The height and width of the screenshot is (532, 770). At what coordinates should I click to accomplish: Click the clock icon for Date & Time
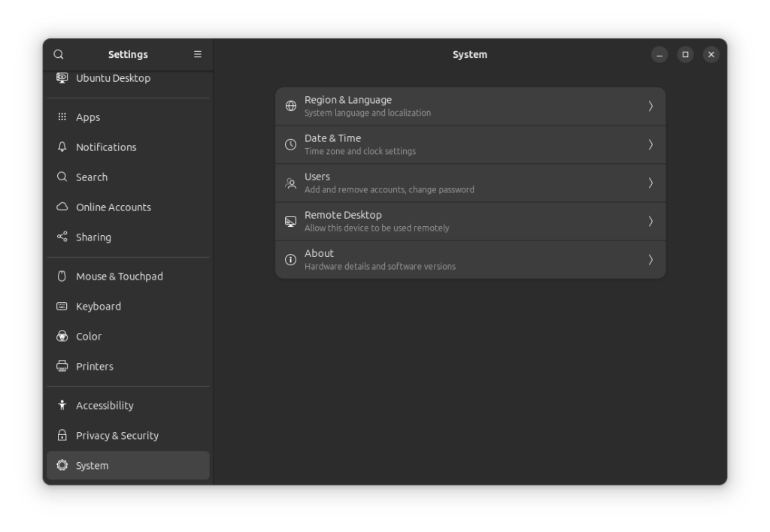point(291,144)
